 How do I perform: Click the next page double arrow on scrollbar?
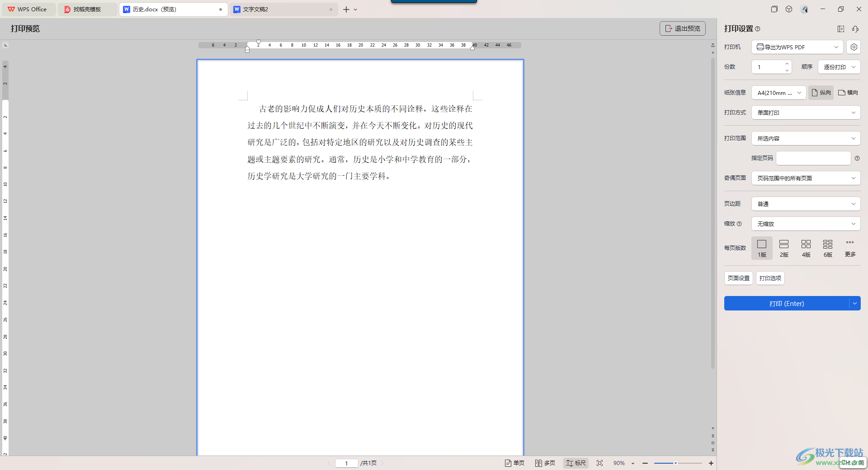(713, 450)
